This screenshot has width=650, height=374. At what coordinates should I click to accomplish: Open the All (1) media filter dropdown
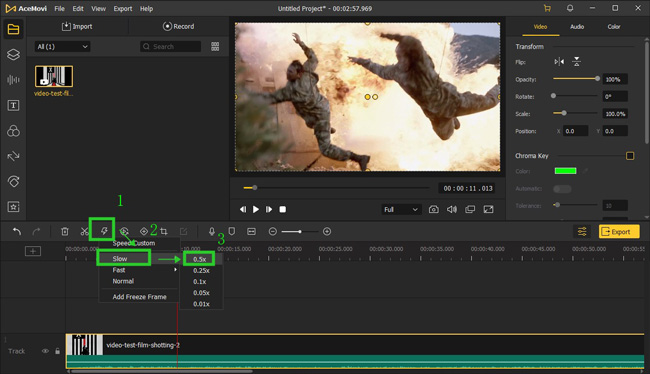[x=62, y=46]
